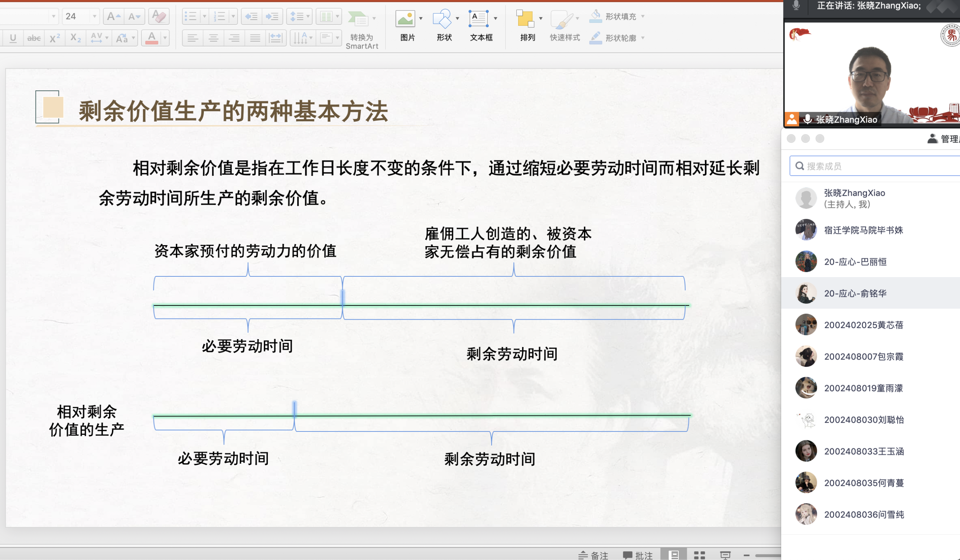
Task: Increase the paragraph indent level
Action: click(272, 16)
